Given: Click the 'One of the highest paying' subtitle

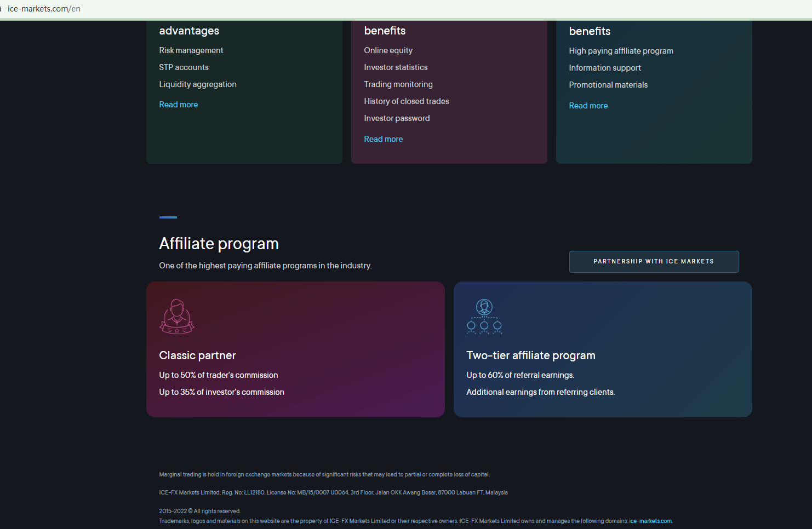Looking at the screenshot, I should pos(265,266).
